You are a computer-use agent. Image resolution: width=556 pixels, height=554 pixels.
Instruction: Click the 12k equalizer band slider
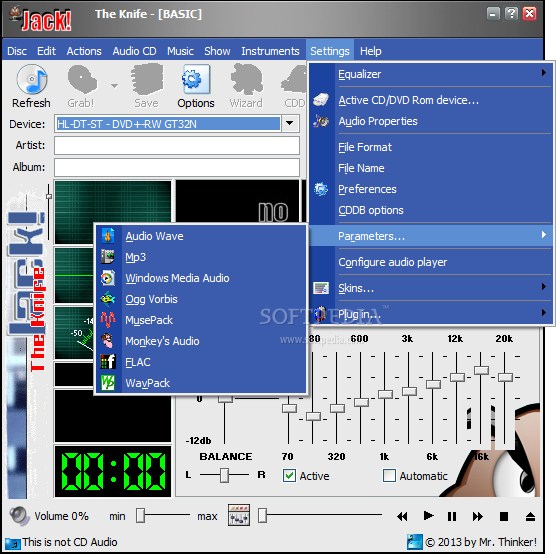tap(457, 377)
